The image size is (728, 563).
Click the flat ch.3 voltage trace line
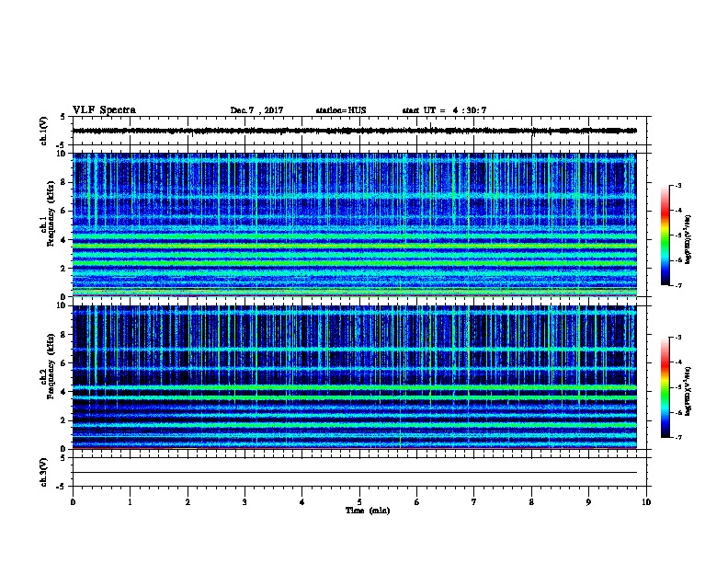pyautogui.click(x=355, y=473)
